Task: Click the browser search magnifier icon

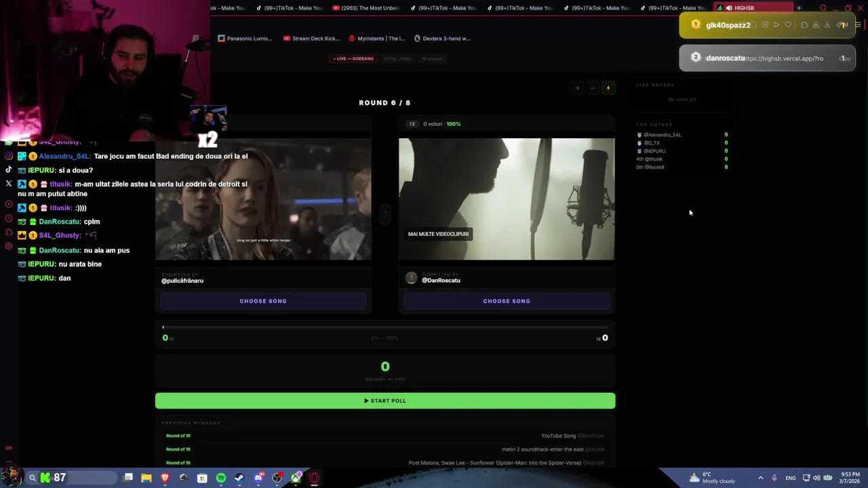Action: point(823,8)
